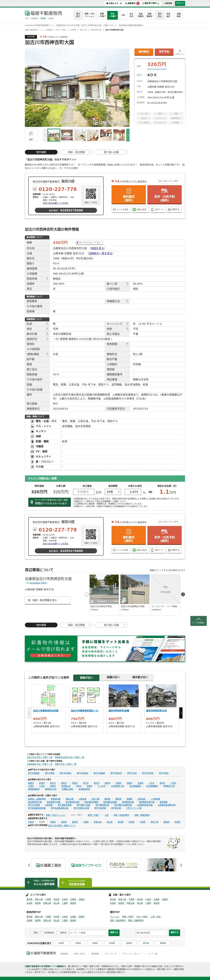The width and height of the screenshot is (210, 980).
Task: Click the small orange 資料請求 button near price
Action: pos(144,52)
